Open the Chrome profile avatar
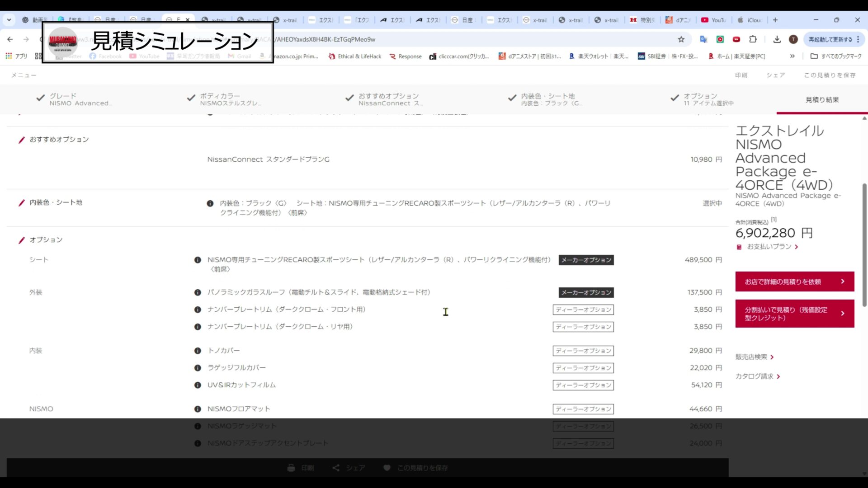 pyautogui.click(x=793, y=39)
